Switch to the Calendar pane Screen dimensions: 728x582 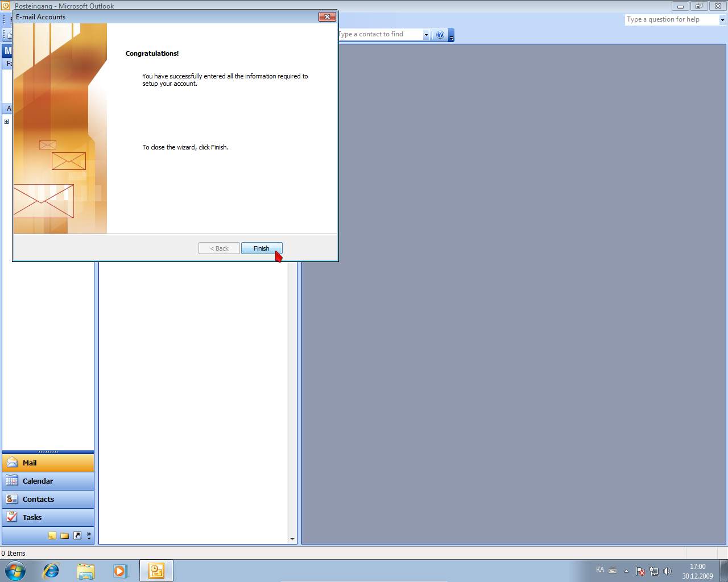(x=48, y=481)
